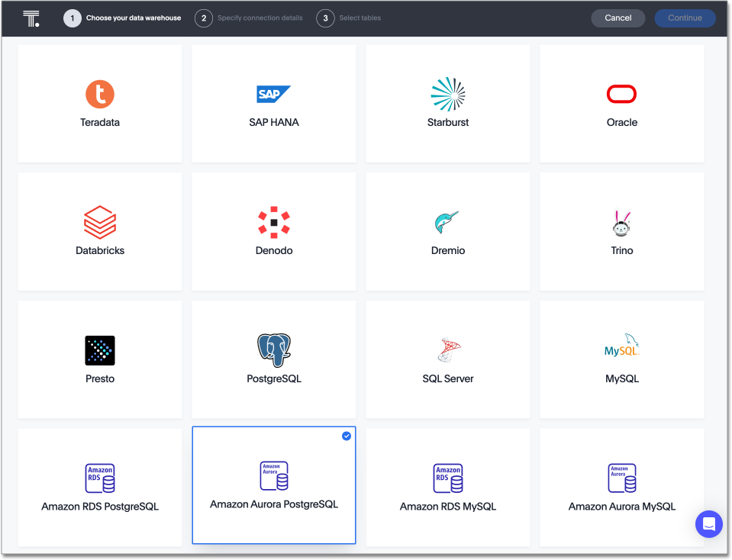Select the Dremio narwhal icon

click(447, 221)
